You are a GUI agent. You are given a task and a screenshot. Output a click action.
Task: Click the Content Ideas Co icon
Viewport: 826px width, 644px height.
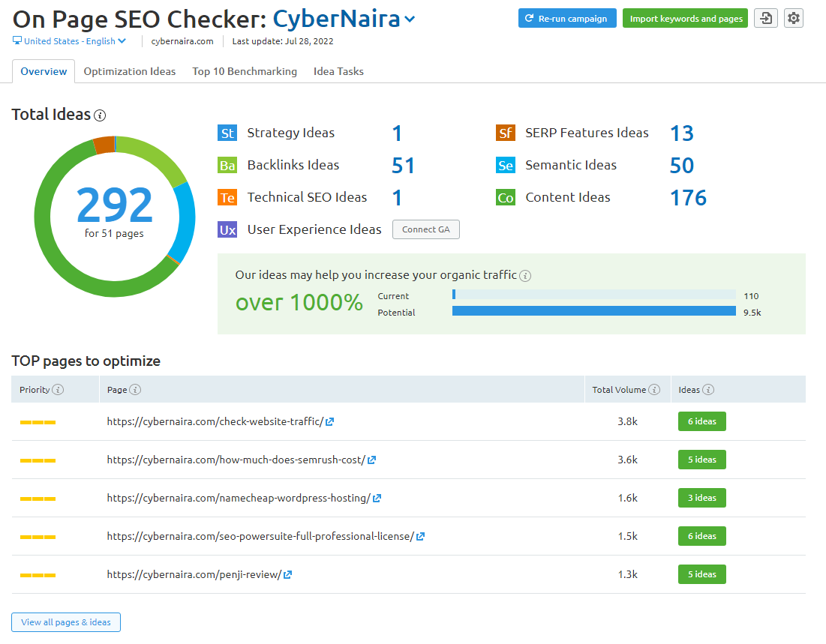pos(505,197)
